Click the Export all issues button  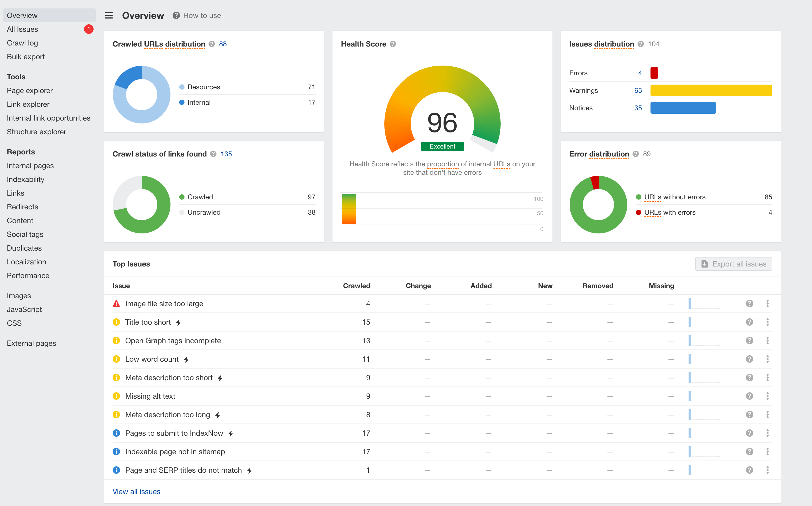tap(733, 264)
